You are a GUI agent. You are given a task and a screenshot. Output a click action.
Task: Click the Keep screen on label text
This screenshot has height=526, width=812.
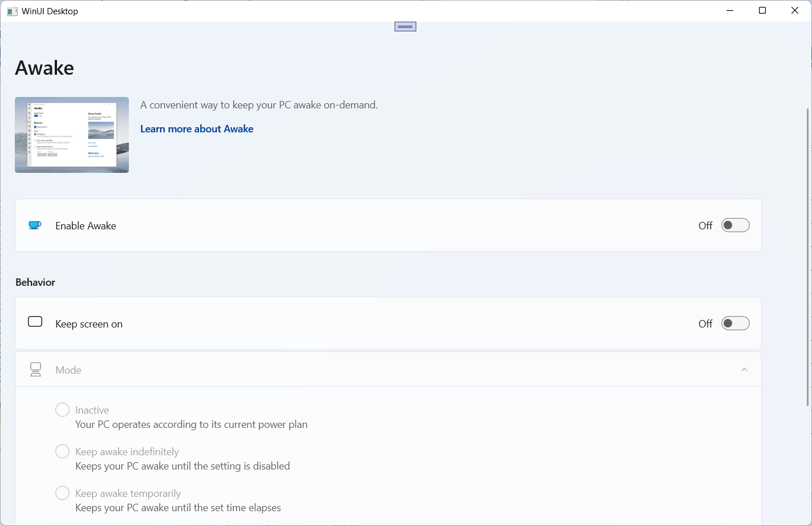click(89, 324)
